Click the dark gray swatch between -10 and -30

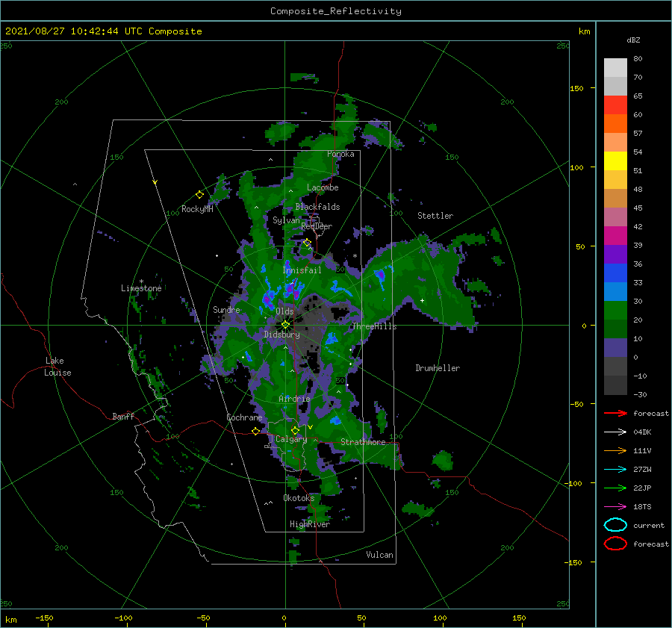point(615,385)
